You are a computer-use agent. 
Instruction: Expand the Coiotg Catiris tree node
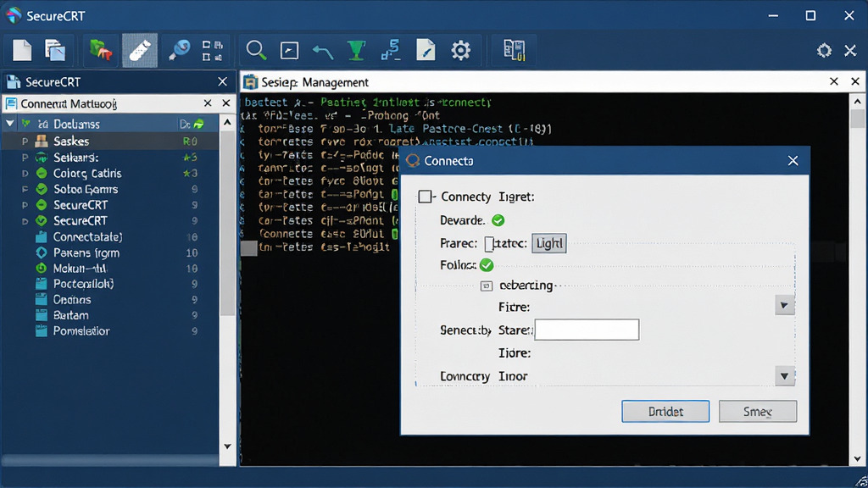[25, 174]
